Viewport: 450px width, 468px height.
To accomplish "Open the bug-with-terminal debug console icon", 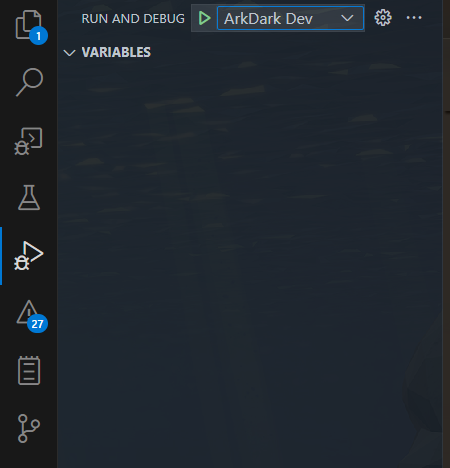I will click(29, 141).
